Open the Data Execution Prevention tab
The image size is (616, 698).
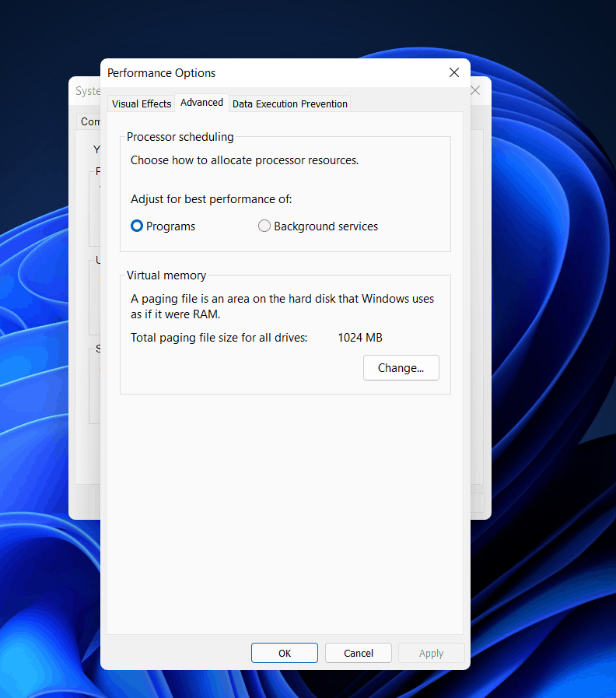pos(290,103)
